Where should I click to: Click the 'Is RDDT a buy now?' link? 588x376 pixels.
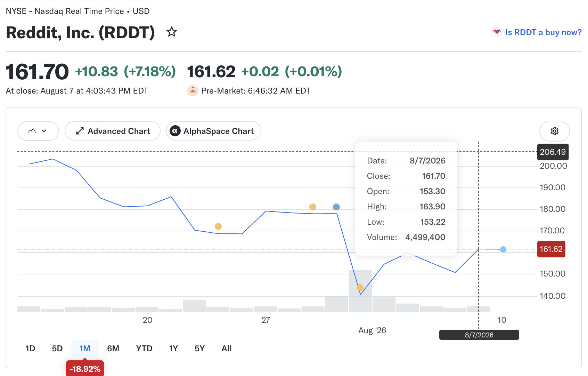tap(543, 32)
